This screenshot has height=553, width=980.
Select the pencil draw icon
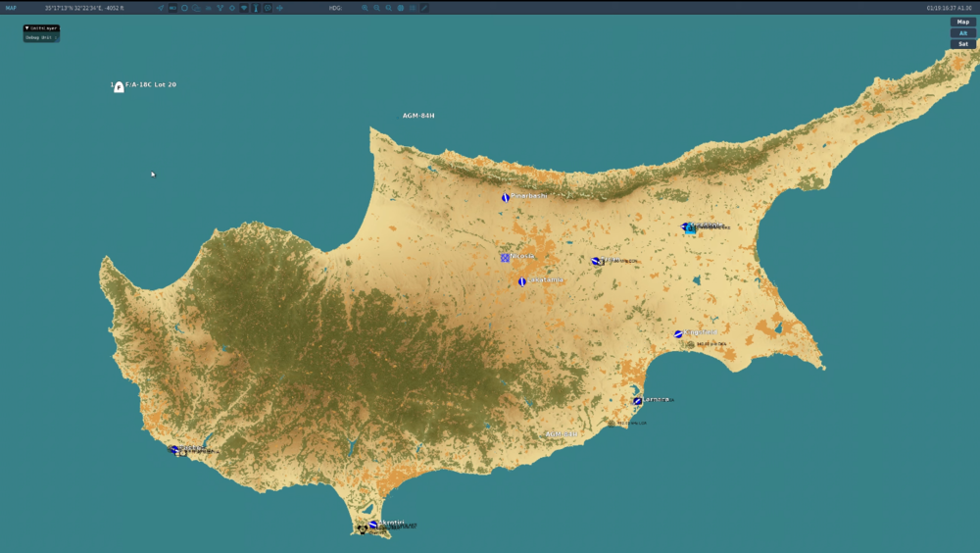coord(424,8)
